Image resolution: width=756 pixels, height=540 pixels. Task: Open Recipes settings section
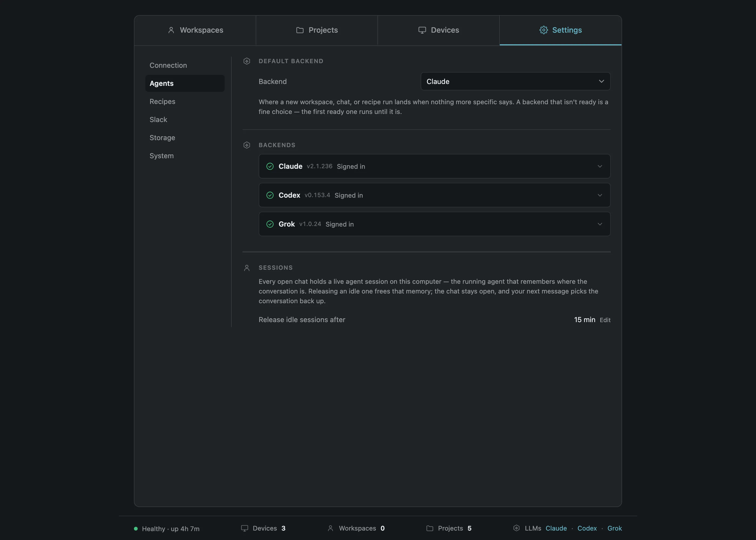[185, 102]
